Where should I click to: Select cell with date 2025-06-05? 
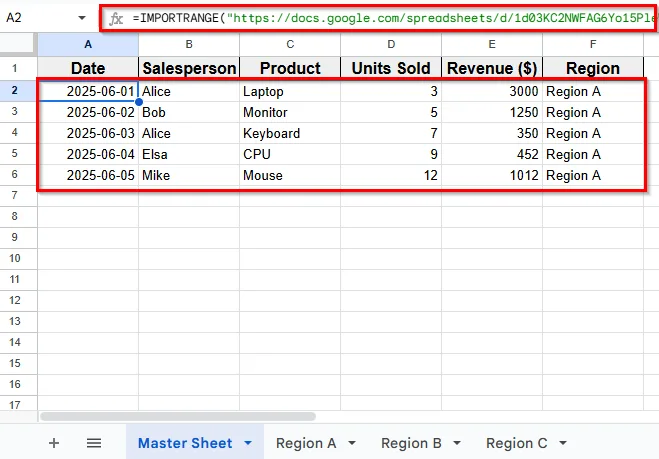tap(88, 175)
